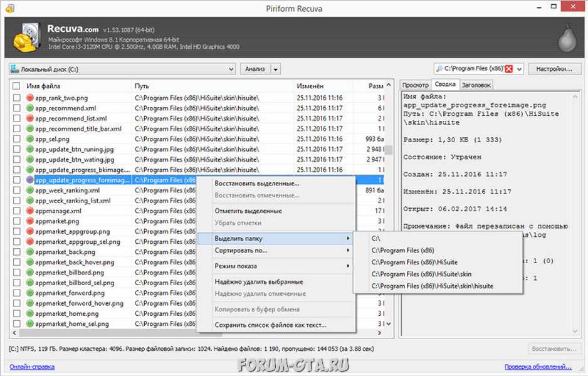Click the Recuva hard drive logo icon
The height and width of the screenshot is (376, 588).
[27, 38]
